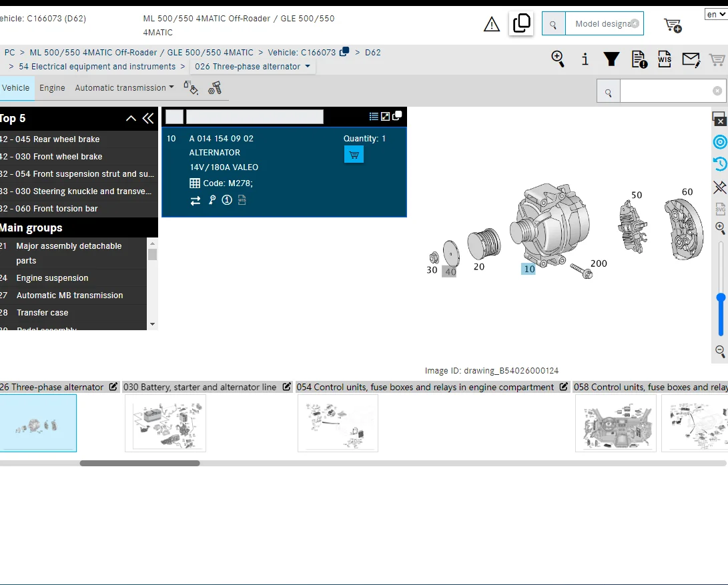Click the expand parts list icon
728x585 pixels.
(x=386, y=116)
